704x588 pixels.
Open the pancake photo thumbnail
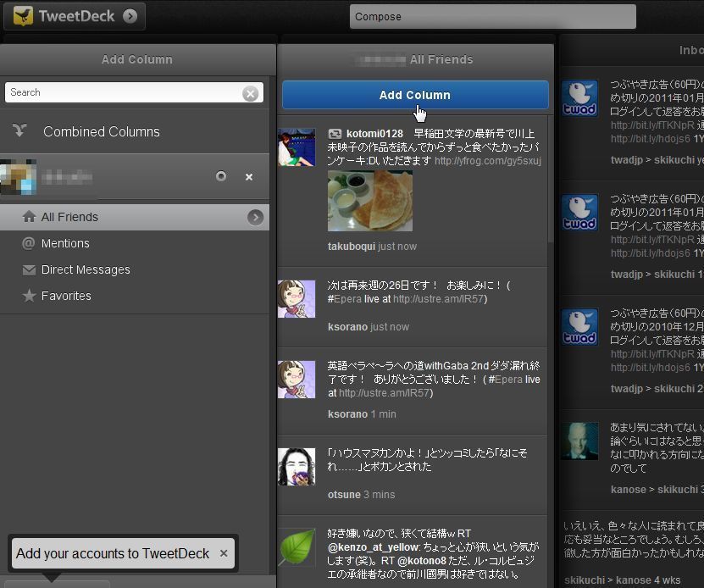tap(370, 201)
